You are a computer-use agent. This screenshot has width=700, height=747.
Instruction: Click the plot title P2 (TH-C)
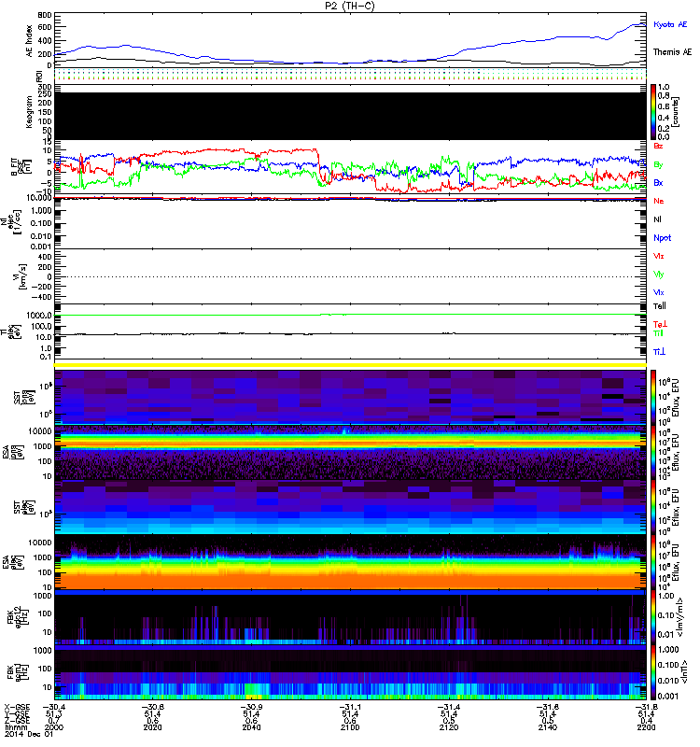tap(350, 6)
